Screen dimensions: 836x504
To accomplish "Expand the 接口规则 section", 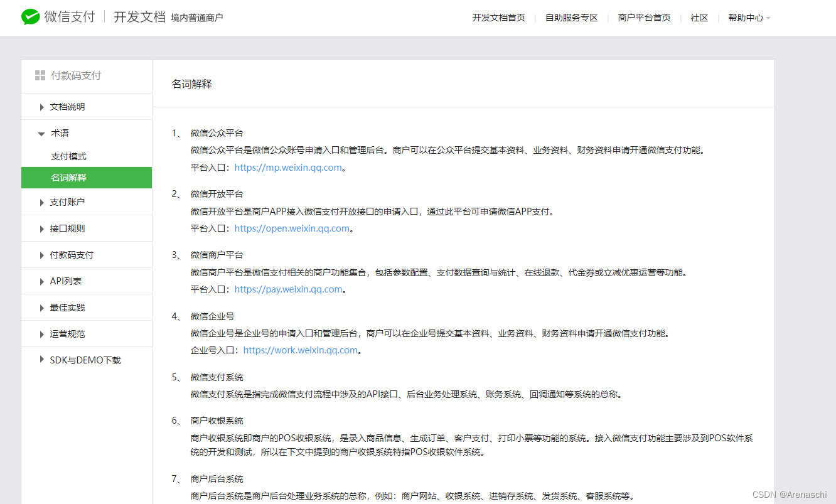I will point(68,228).
